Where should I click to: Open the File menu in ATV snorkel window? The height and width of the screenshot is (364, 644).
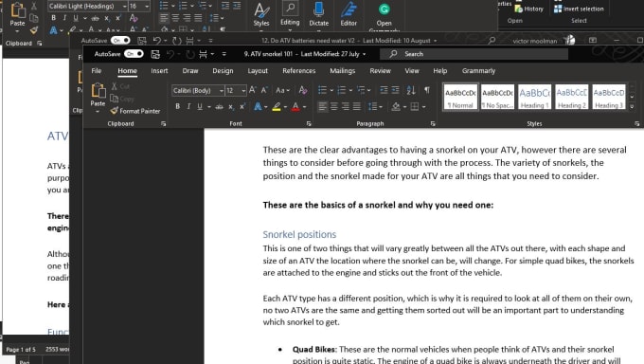(97, 71)
